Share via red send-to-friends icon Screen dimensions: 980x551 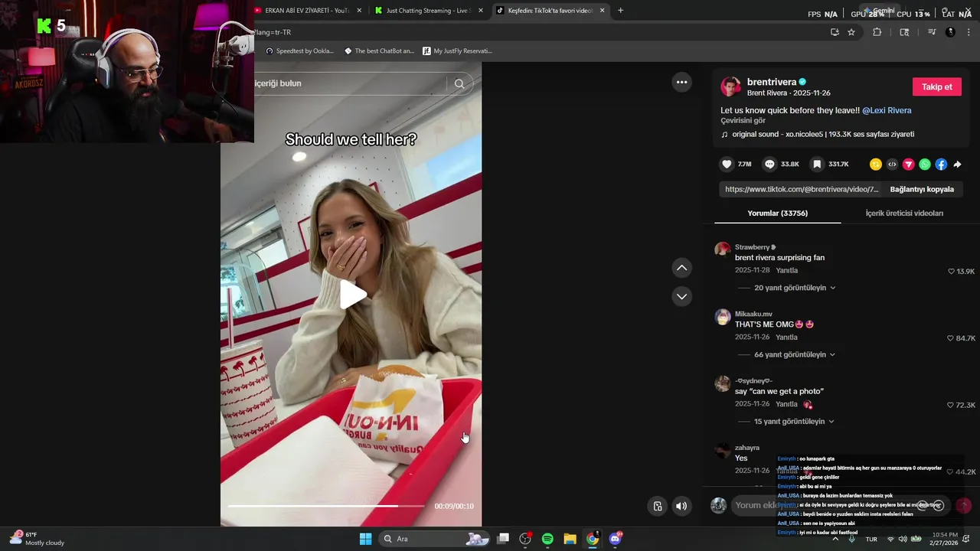tap(908, 164)
